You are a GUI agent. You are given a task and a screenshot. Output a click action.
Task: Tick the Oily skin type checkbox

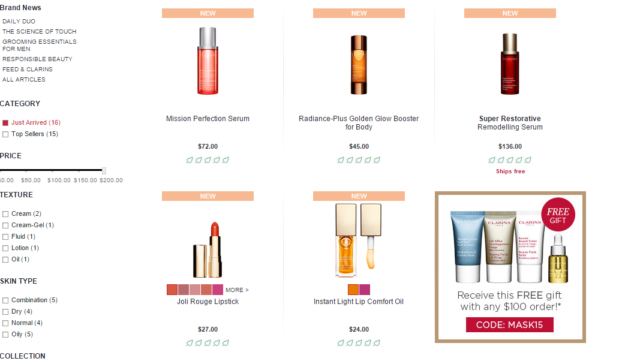[5, 335]
